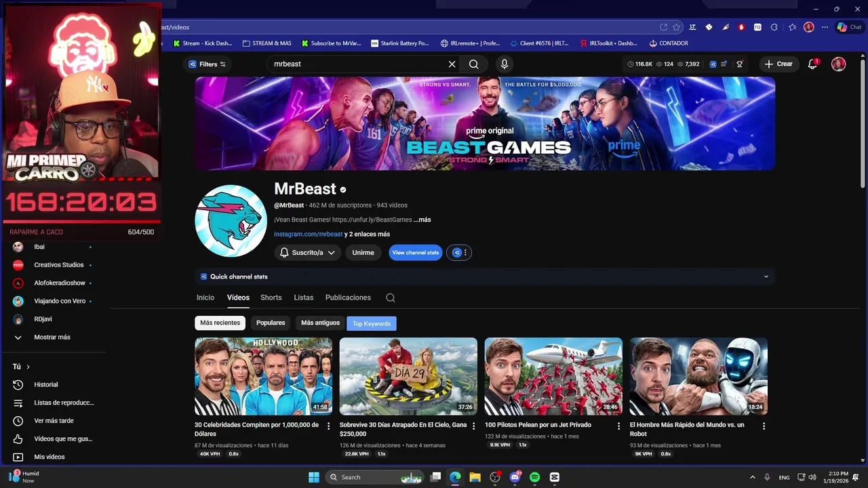Add page to favorites with star icon
Viewport: 868px width, 488px height.
pos(676,27)
